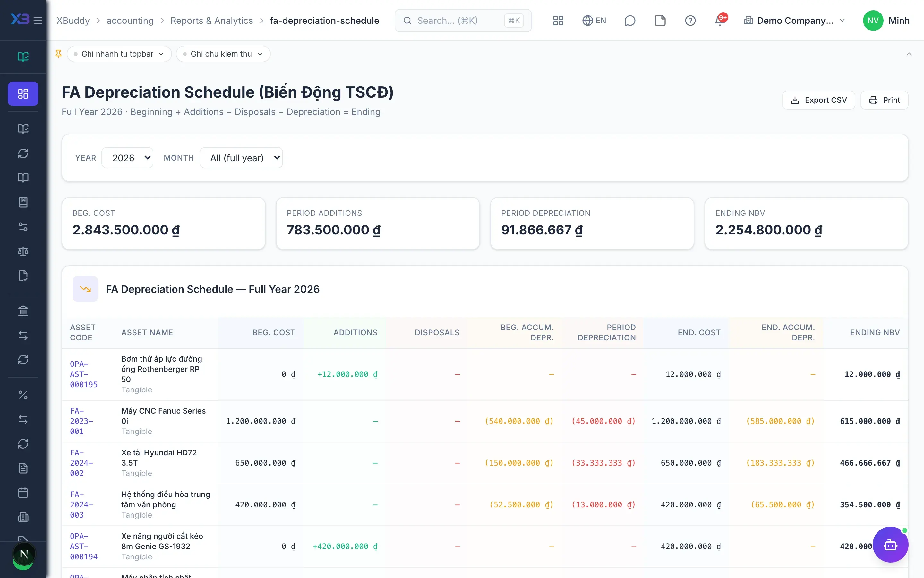
Task: Open asset code OPA-AST-000195
Action: click(x=84, y=374)
